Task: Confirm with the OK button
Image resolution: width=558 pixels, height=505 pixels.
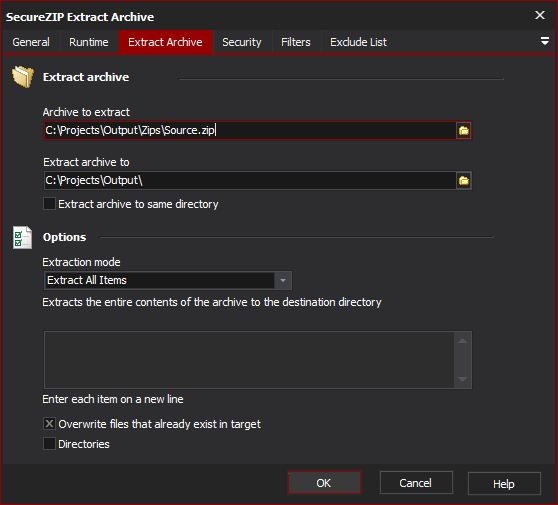Action: pyautogui.click(x=324, y=483)
